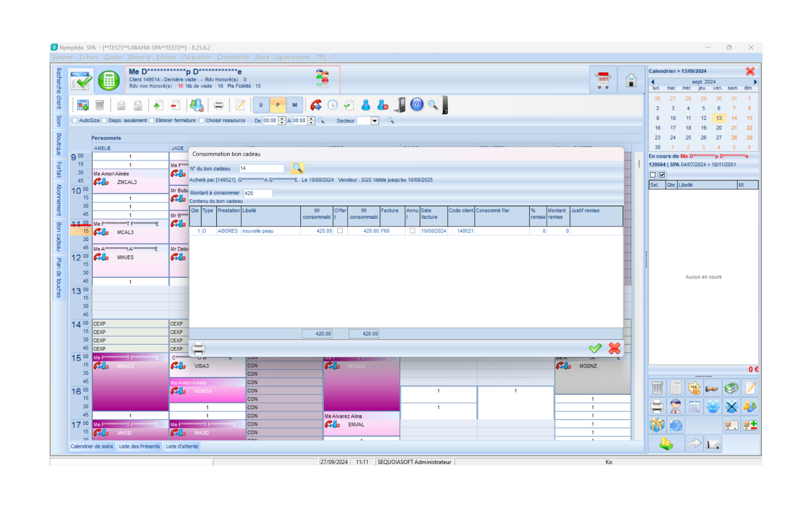Click the businessman with tie icon
This screenshot has height=508, width=812.
[675, 406]
